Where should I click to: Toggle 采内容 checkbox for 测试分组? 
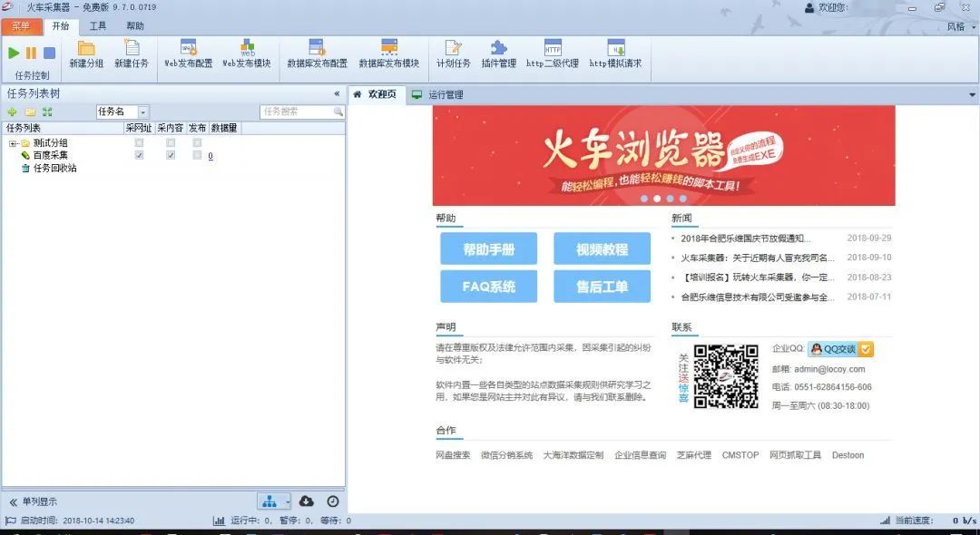click(171, 143)
